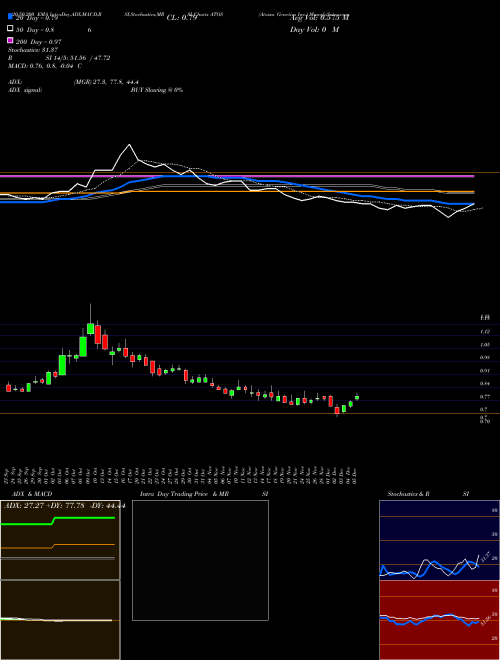Click the 'Intra Day Trading Price & MRSI' title
The image size is (500, 660).
pyautogui.click(x=204, y=494)
